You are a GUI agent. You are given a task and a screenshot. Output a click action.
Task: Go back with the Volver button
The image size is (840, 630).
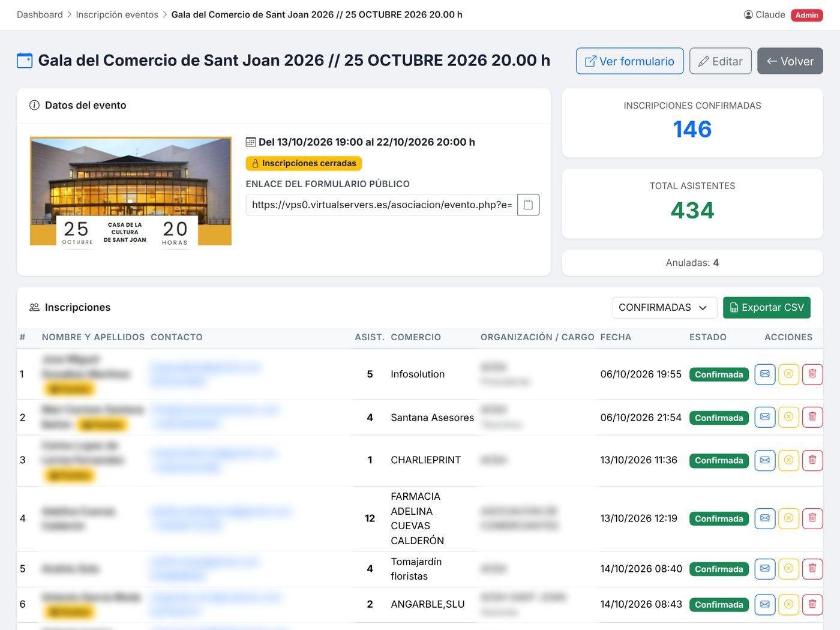click(790, 61)
